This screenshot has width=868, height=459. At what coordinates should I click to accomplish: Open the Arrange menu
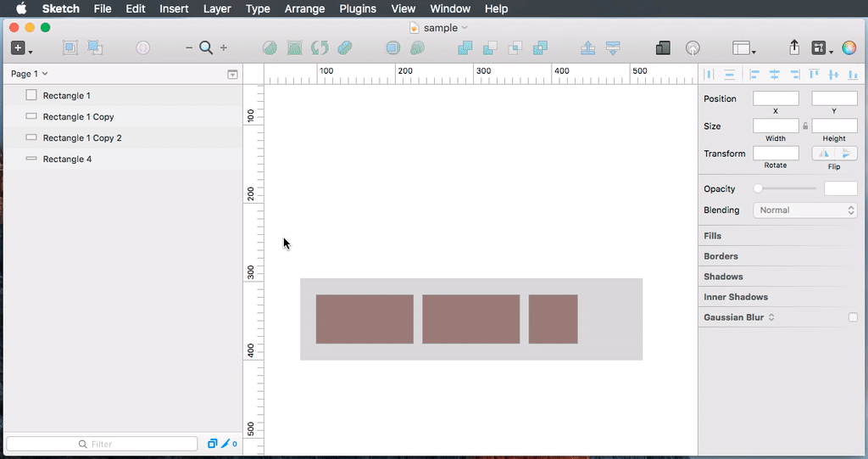[x=304, y=8]
